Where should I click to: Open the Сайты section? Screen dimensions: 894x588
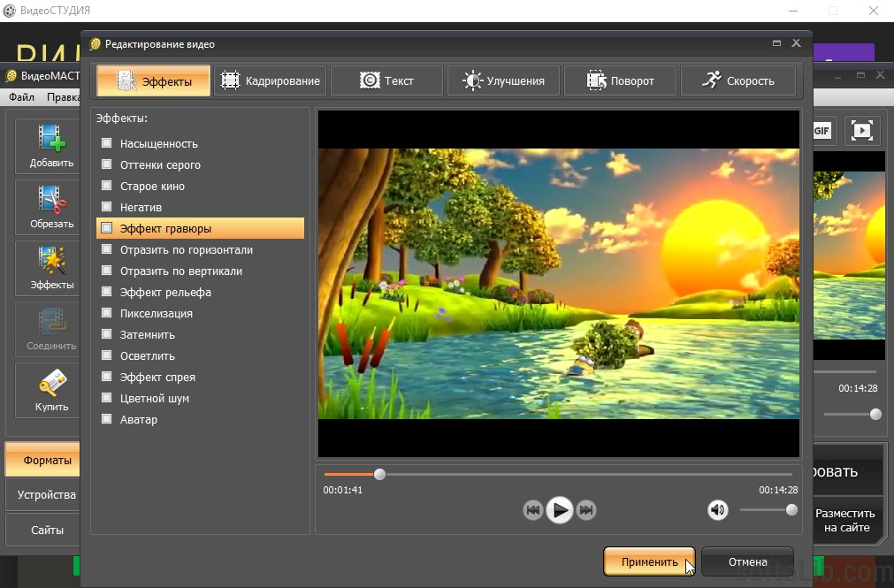(x=43, y=530)
